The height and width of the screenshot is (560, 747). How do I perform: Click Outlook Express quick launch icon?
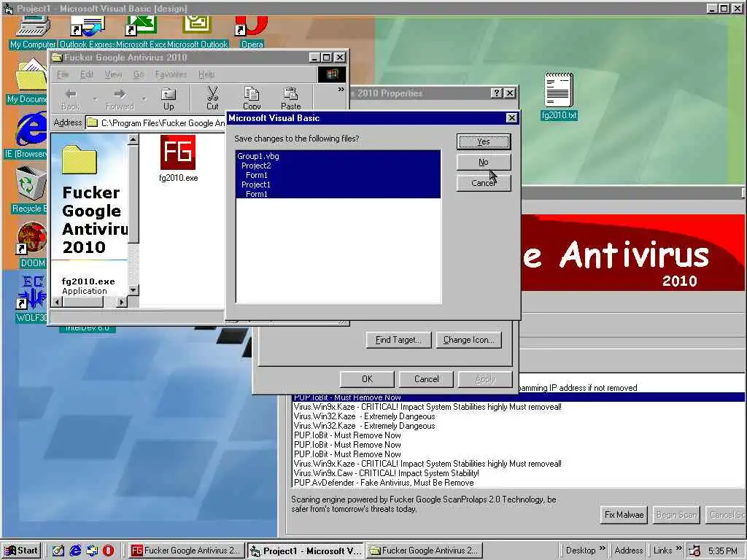click(92, 551)
